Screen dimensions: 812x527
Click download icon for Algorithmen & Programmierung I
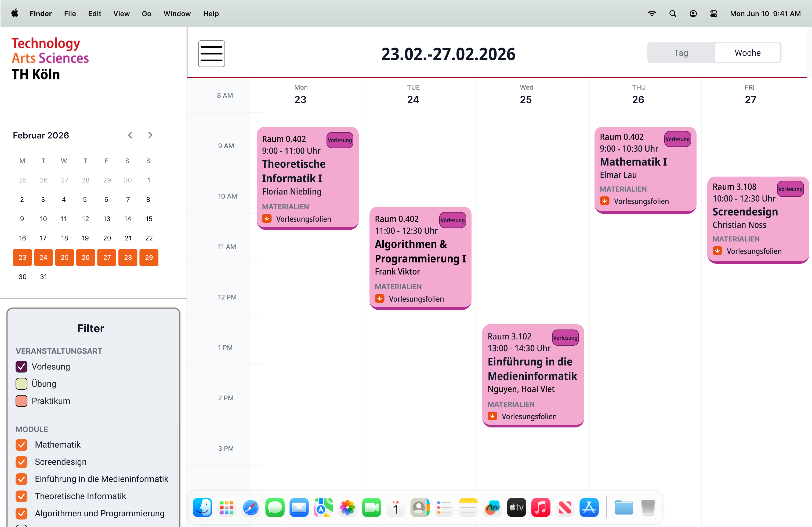(x=379, y=299)
